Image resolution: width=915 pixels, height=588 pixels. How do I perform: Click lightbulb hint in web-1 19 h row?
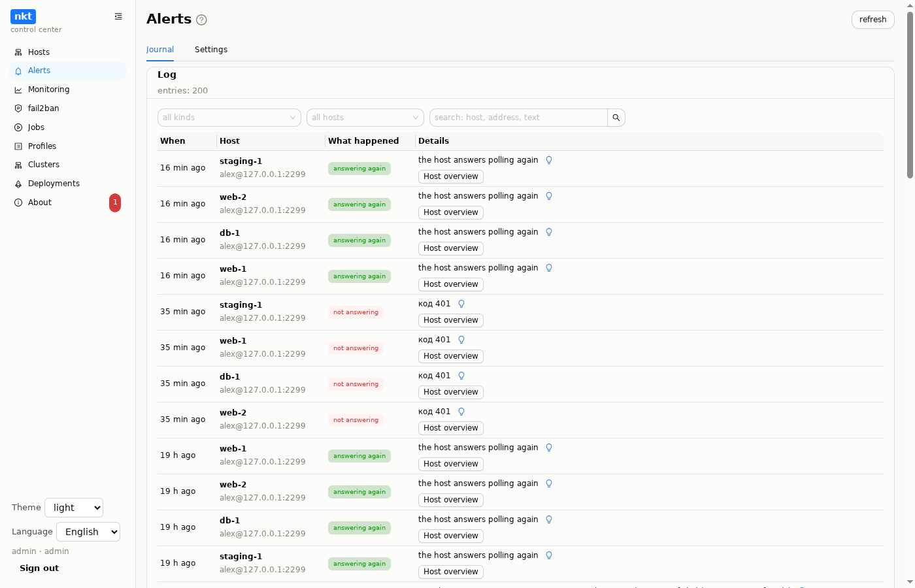(549, 448)
